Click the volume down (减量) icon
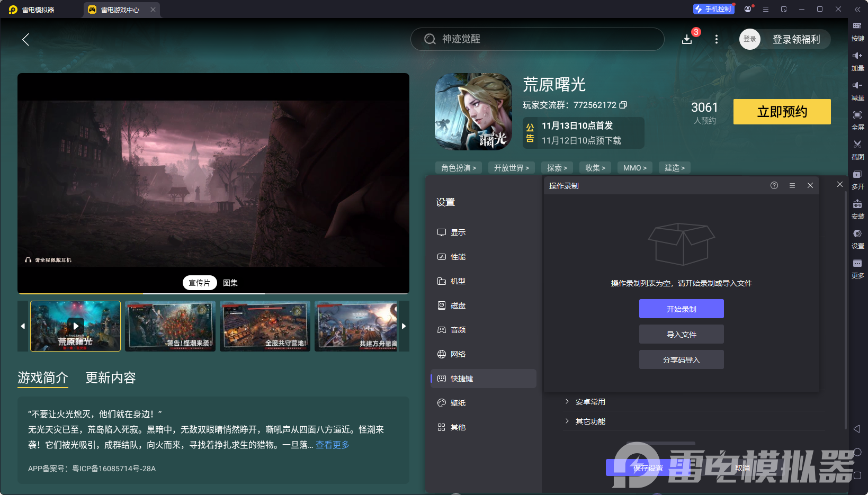The width and height of the screenshot is (868, 495). click(857, 85)
